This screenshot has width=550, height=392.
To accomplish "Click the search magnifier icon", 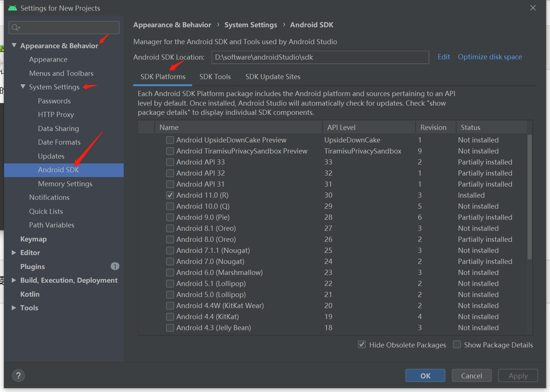I will click(x=15, y=28).
